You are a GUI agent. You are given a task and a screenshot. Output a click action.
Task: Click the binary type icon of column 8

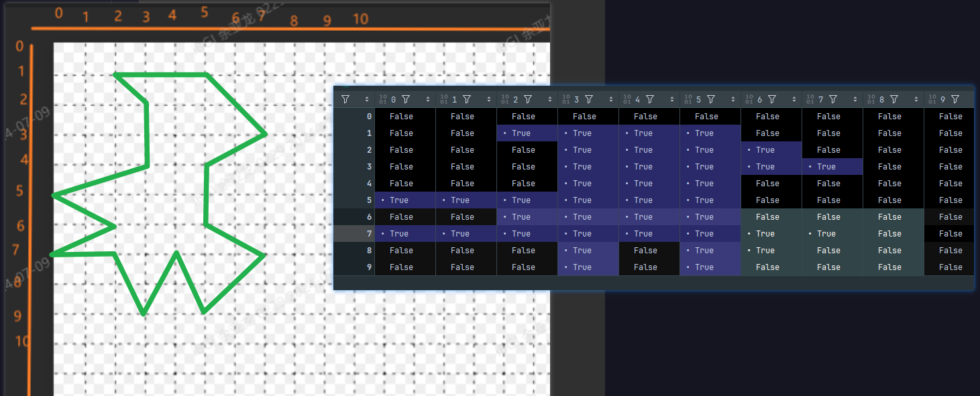[x=871, y=99]
